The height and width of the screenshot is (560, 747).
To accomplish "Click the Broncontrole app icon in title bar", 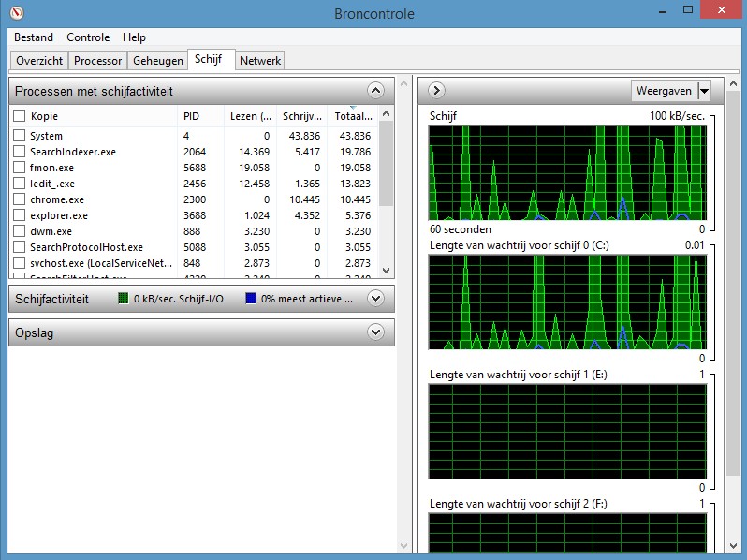I will 17,13.
